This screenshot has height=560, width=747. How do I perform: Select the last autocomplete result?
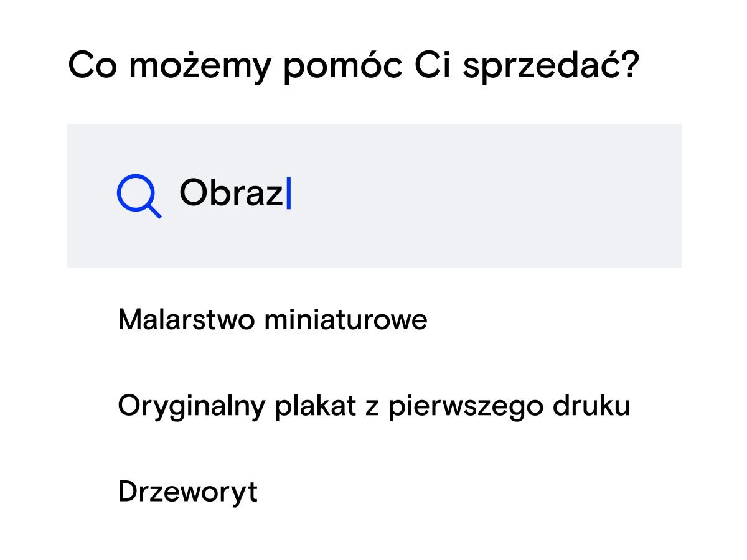click(187, 492)
